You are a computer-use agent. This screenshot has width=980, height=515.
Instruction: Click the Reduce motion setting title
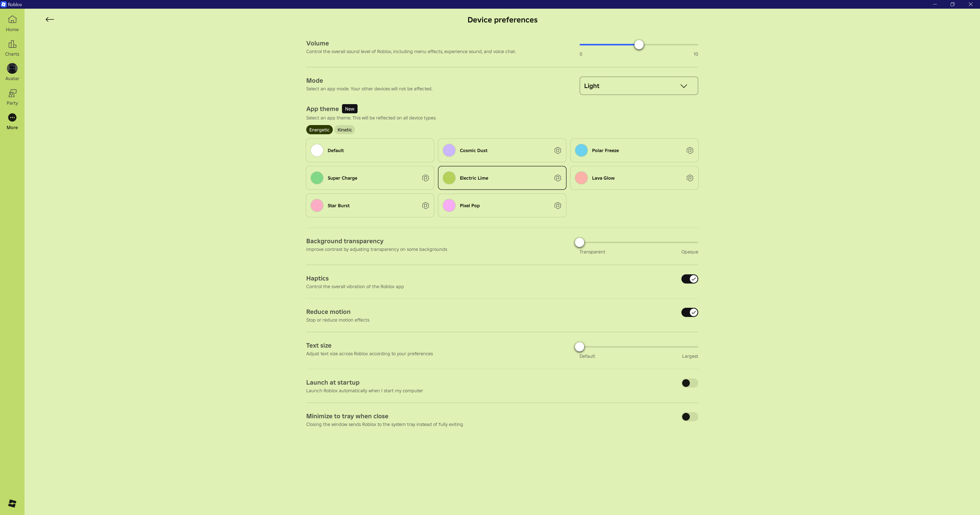(x=328, y=312)
